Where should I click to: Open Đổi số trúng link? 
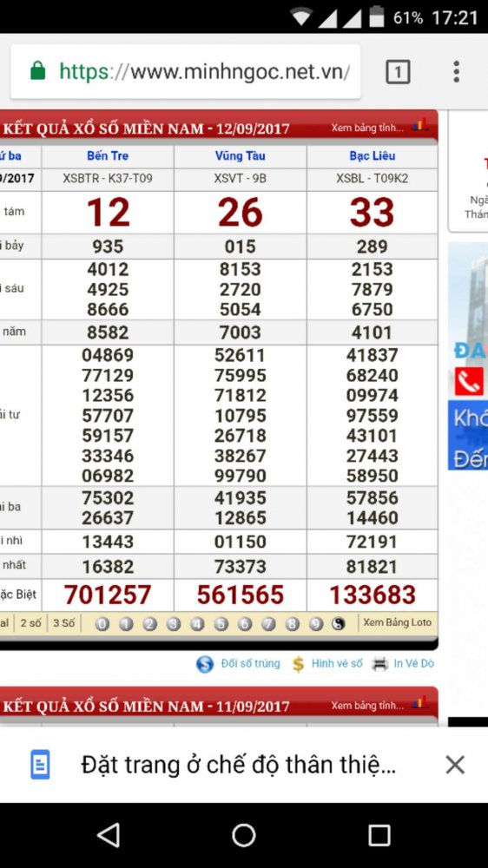250,663
